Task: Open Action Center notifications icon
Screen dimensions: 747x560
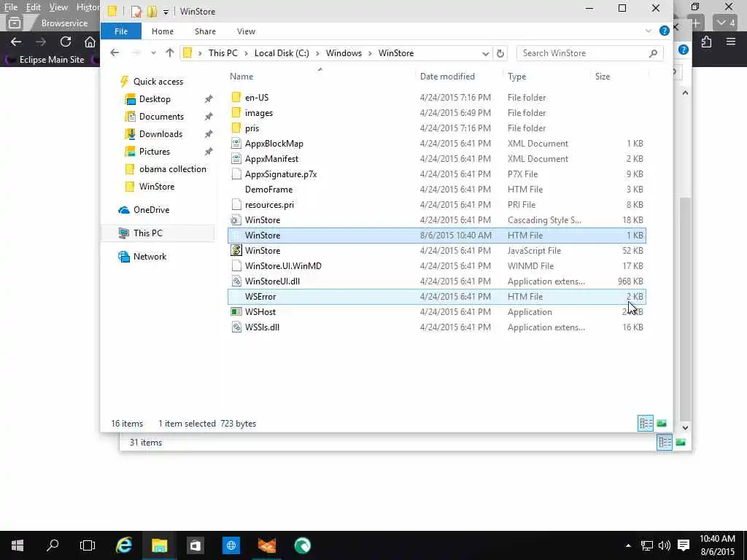Action: click(x=684, y=545)
